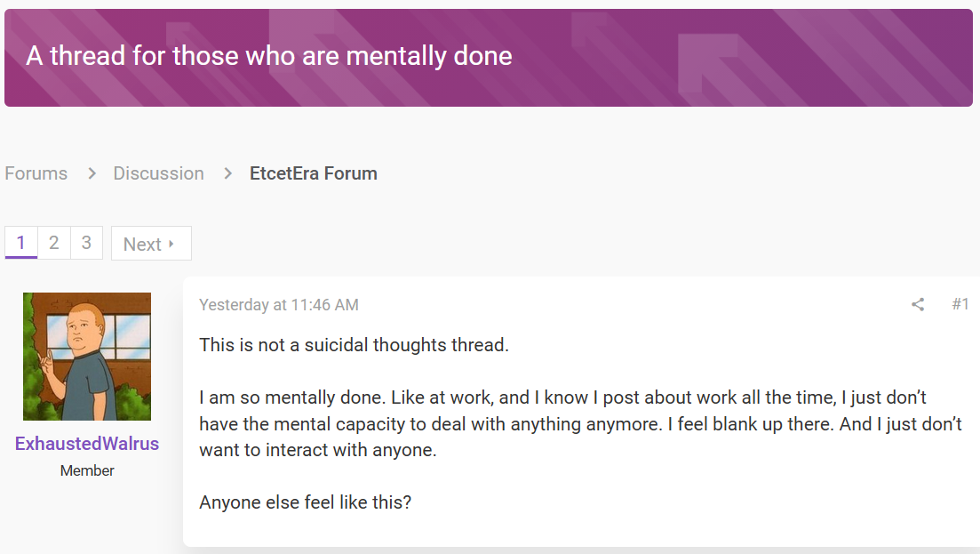This screenshot has width=980, height=554.
Task: Click "This is not a suicidal thoughts thread" line
Action: point(354,344)
